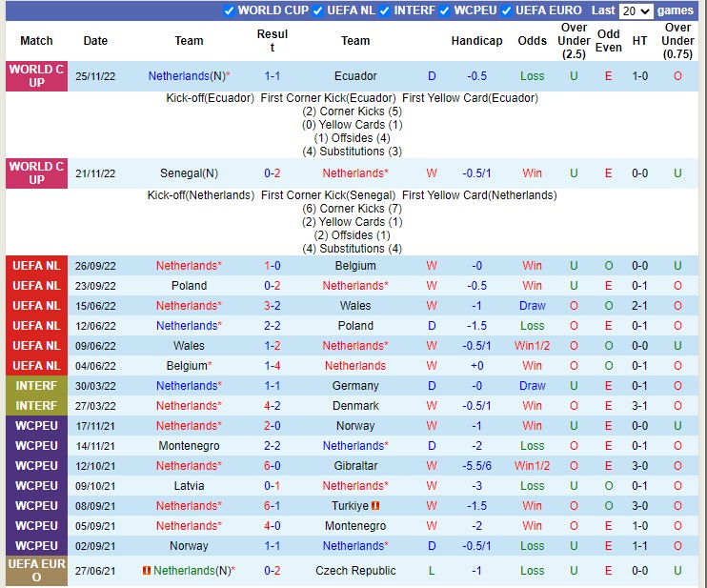Click Turkiye team name
Viewport: 707px width, 588px height.
coord(351,506)
